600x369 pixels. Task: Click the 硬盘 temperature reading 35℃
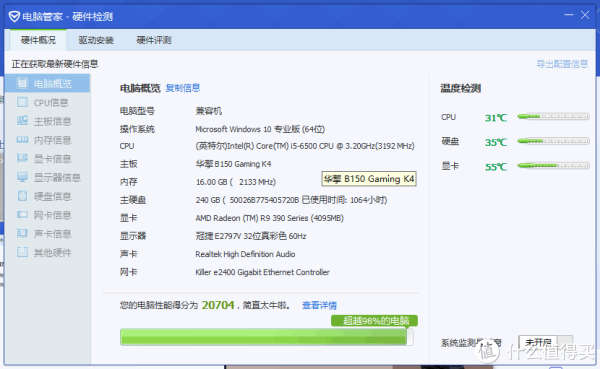[496, 142]
